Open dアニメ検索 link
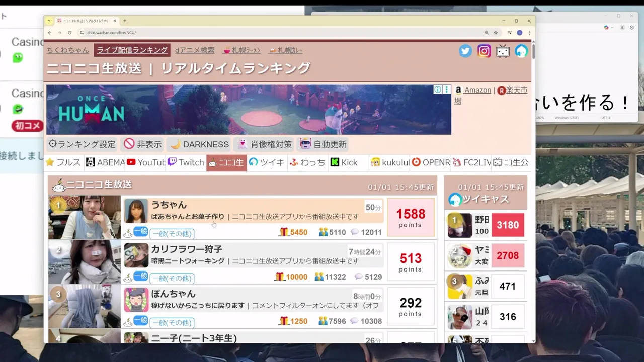Screen dimensions: 644x362 (195, 50)
